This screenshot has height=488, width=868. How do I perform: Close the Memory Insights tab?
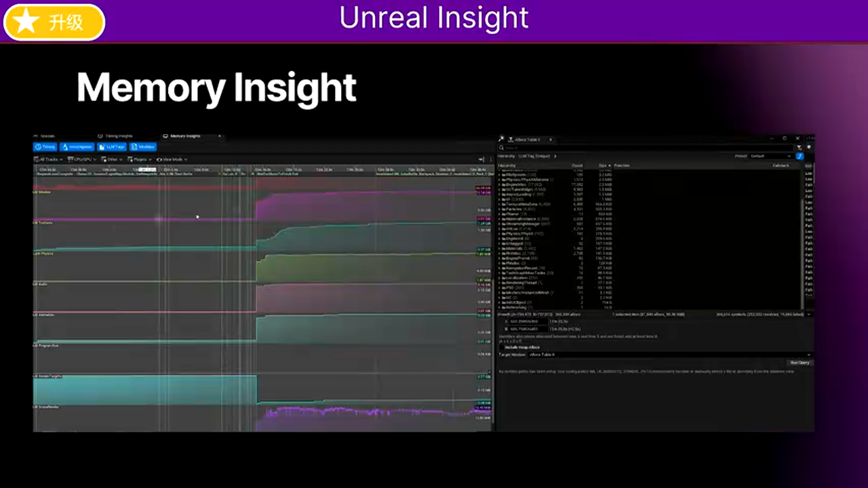219,136
